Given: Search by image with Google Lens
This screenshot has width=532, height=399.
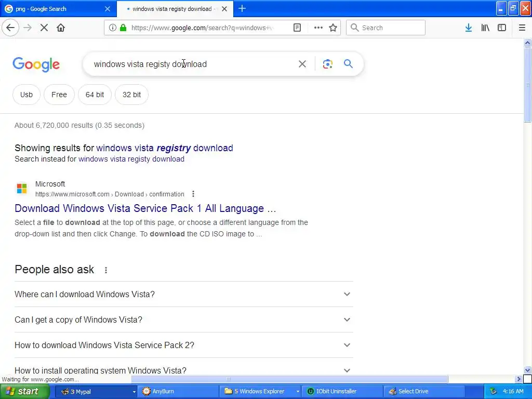Looking at the screenshot, I should [327, 64].
